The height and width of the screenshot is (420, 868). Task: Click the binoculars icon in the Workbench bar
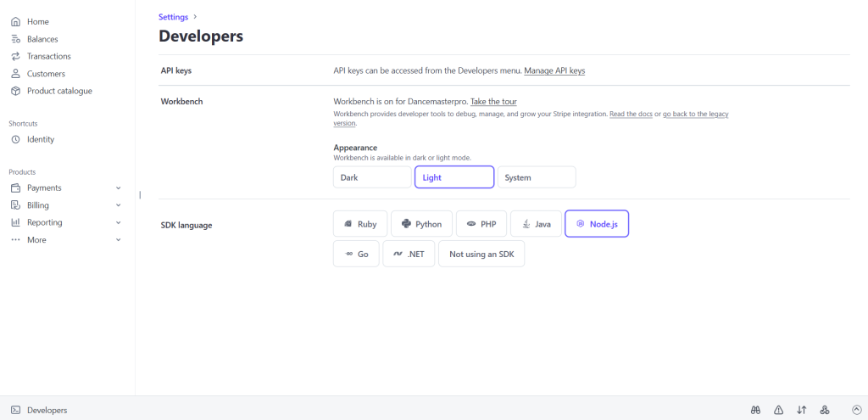[755, 410]
